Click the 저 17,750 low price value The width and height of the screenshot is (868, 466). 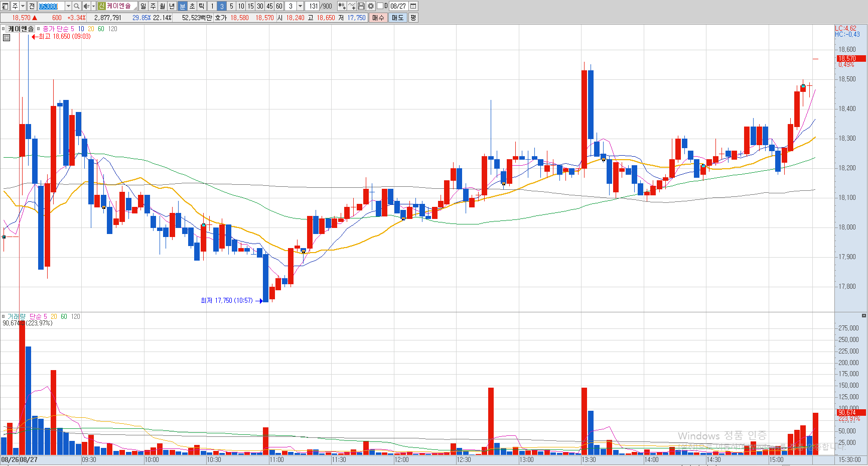(357, 18)
